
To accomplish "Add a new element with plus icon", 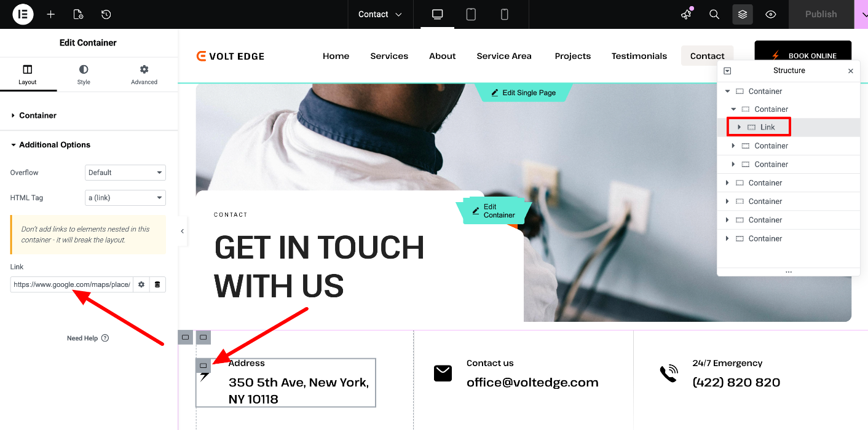I will [x=51, y=14].
